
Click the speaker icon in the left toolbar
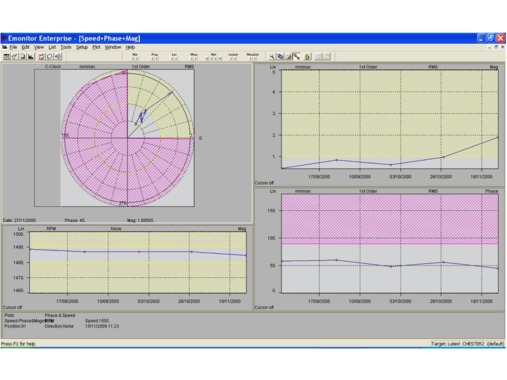(x=58, y=57)
